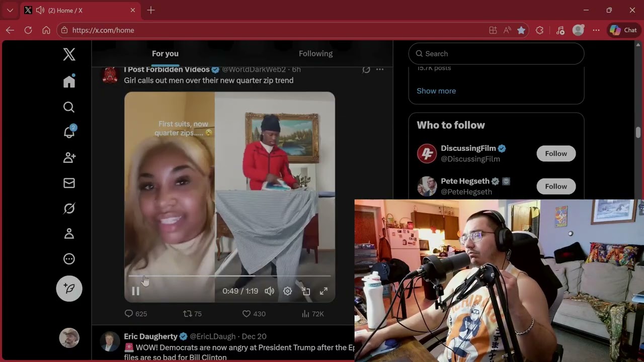Open Messages envelope icon
644x362 pixels.
coord(69,183)
